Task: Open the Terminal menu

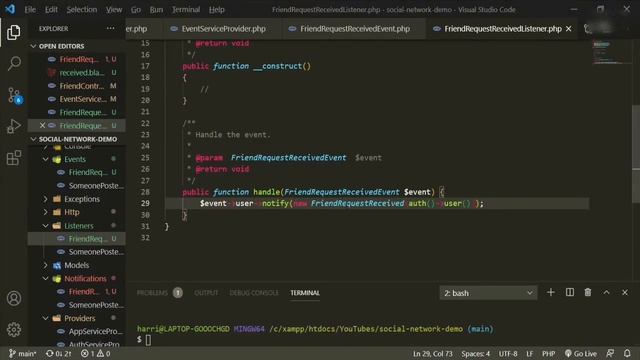Action: [186, 9]
